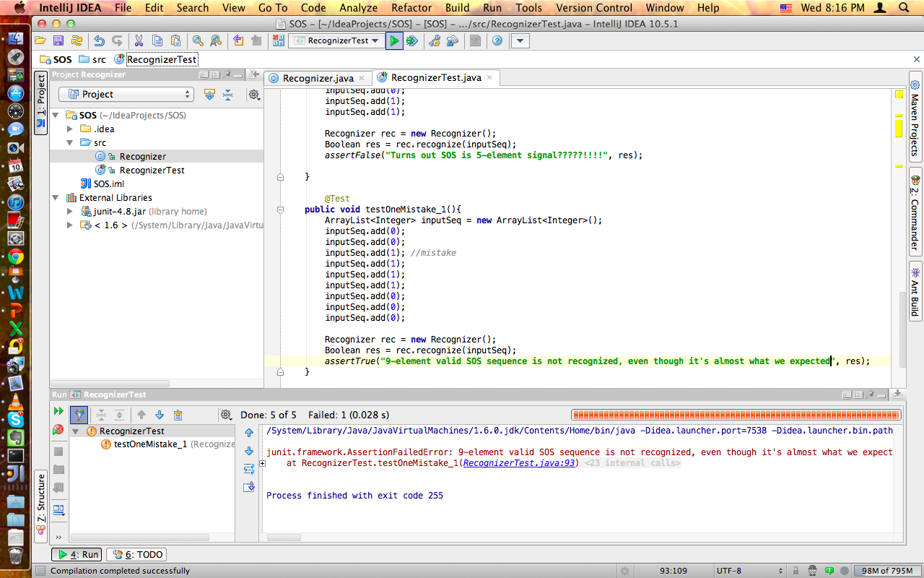Toggle the Project tool window side tab
Screen dimensions: 924x578
click(41, 103)
